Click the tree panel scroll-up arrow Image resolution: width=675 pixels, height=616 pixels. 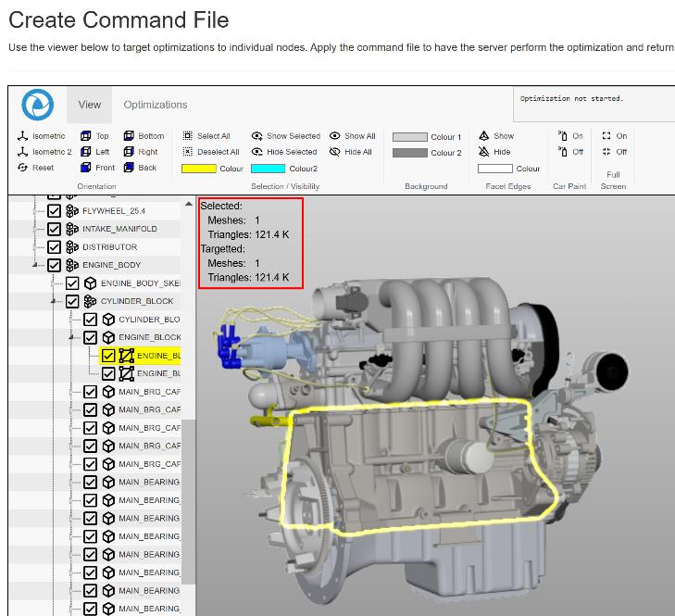click(189, 204)
